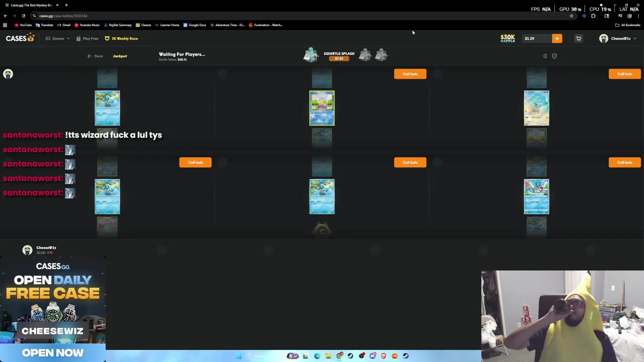
Task: Click the Waiting For Players status text
Action: coord(182,54)
